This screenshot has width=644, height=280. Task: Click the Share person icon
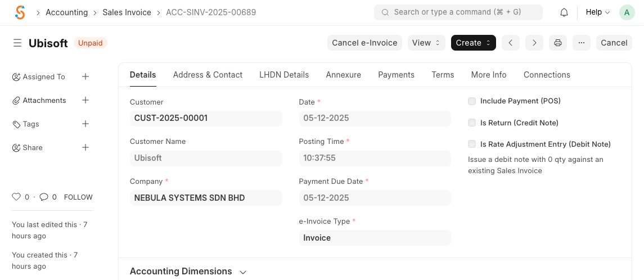click(16, 147)
